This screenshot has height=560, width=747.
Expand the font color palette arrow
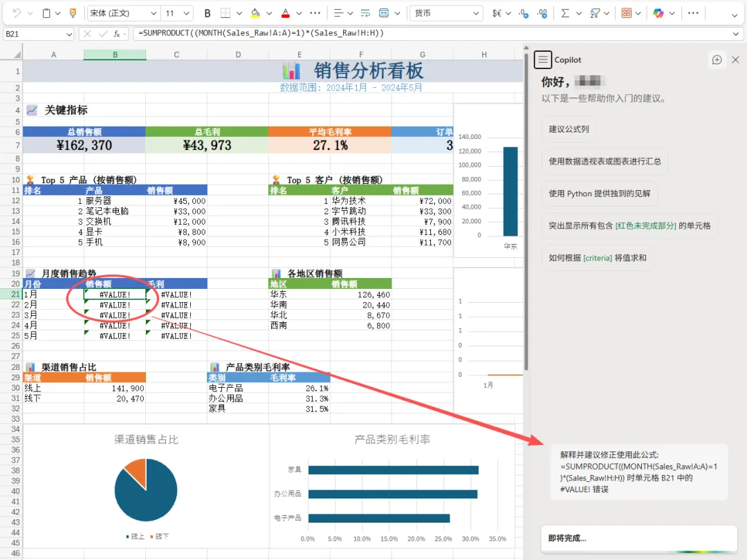(x=299, y=13)
